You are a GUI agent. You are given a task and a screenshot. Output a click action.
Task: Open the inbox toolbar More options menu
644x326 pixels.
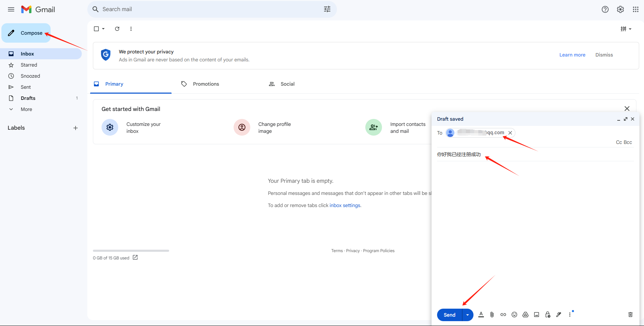[131, 29]
